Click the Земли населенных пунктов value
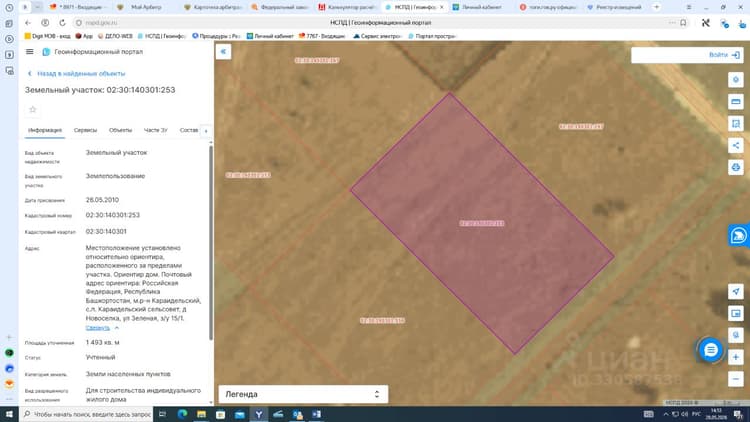This screenshot has height=422, width=750. pos(128,374)
